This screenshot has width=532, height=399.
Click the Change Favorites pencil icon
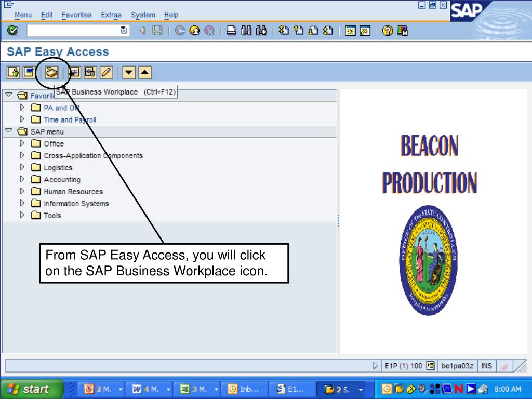pyautogui.click(x=106, y=72)
